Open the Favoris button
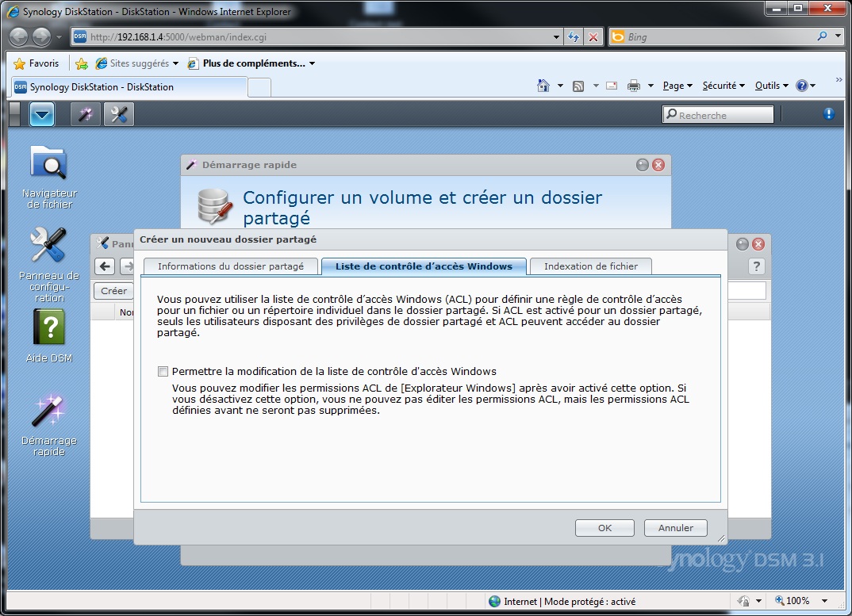 pyautogui.click(x=36, y=63)
